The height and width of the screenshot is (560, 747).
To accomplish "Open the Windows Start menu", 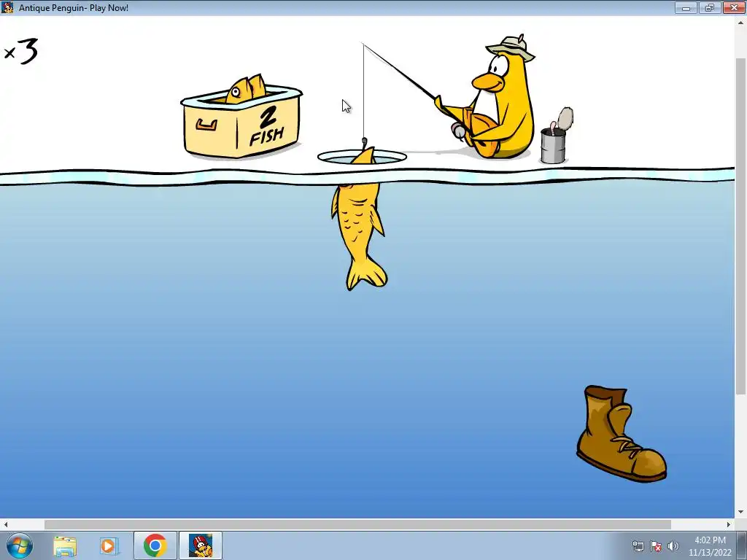I will [20, 545].
